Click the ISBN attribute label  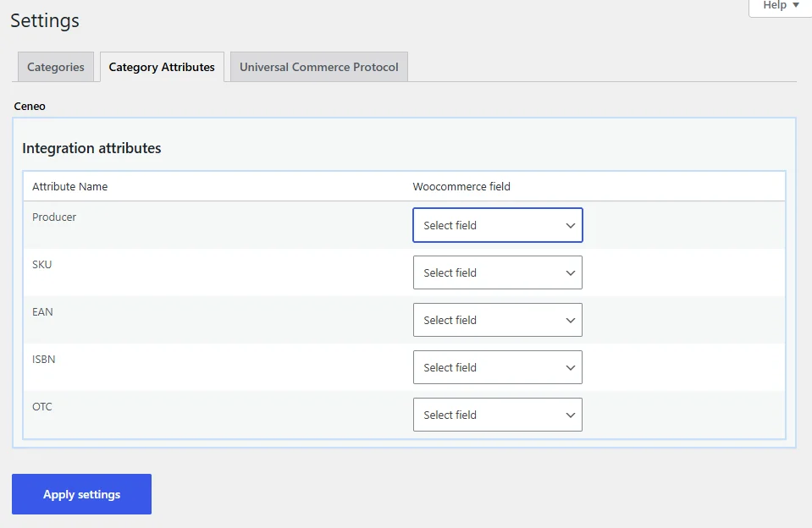tap(43, 360)
